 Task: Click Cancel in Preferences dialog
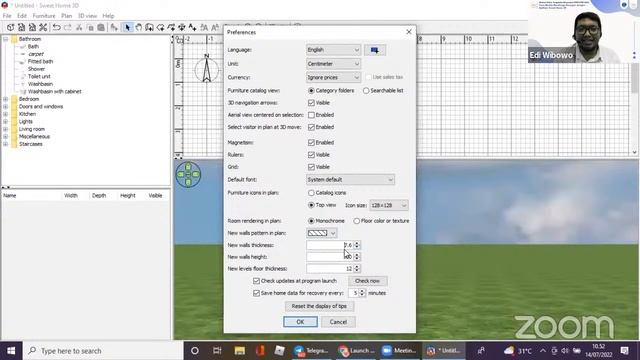click(338, 322)
